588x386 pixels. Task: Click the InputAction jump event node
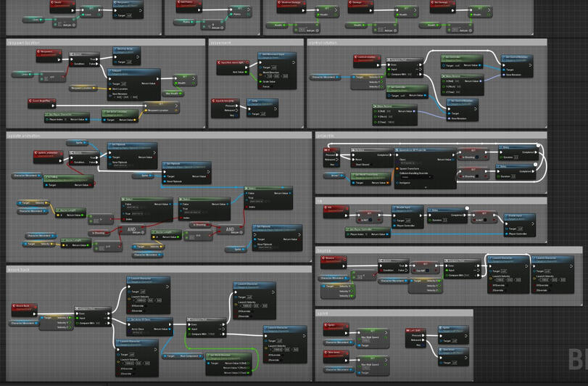tap(225, 101)
